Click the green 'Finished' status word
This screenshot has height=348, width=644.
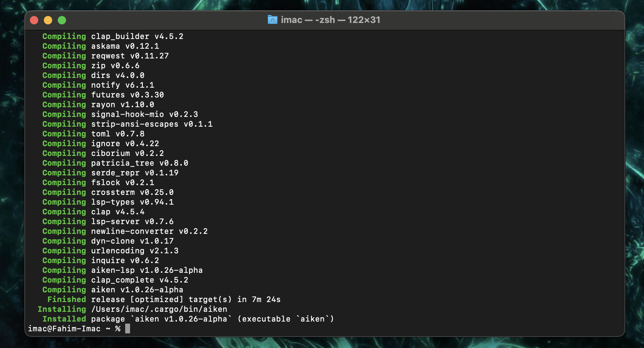tap(66, 299)
